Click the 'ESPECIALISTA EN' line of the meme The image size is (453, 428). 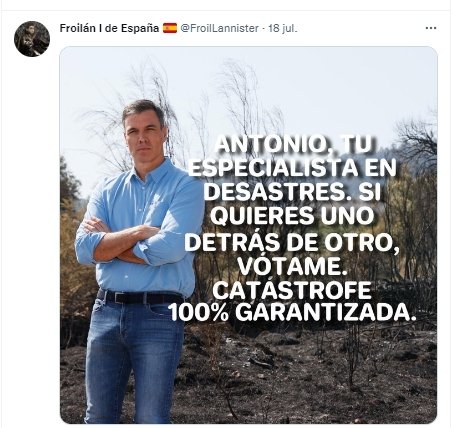[x=292, y=168]
